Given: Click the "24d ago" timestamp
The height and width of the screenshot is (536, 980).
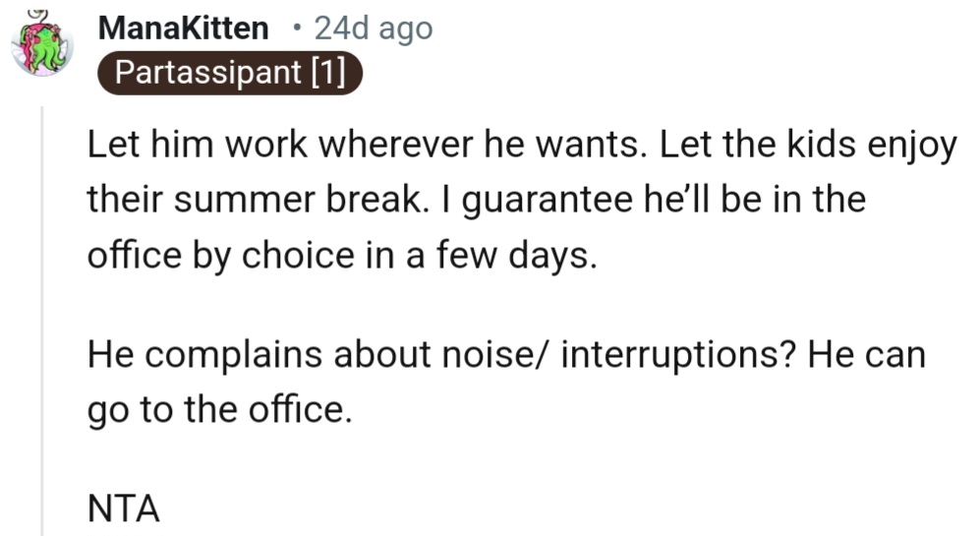Looking at the screenshot, I should [x=373, y=29].
